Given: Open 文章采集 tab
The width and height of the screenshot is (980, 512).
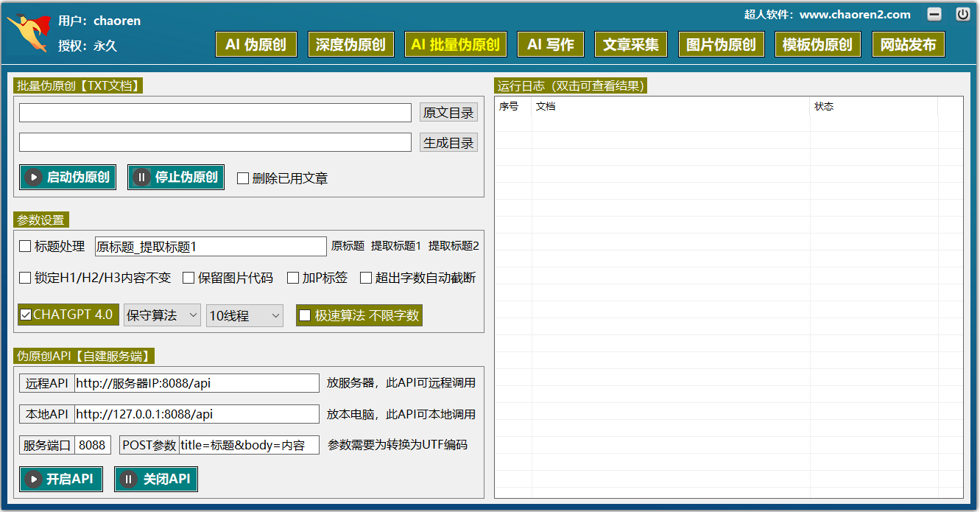Looking at the screenshot, I should tap(631, 44).
